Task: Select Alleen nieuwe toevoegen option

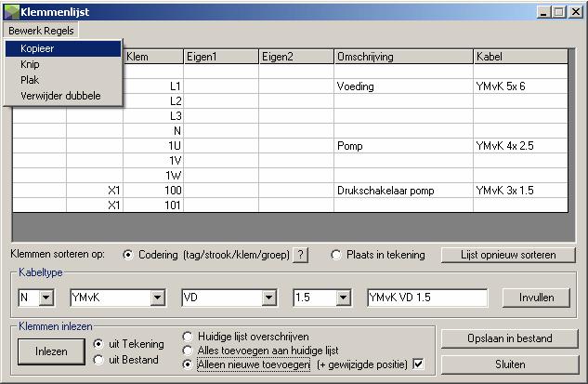Action: [x=188, y=364]
